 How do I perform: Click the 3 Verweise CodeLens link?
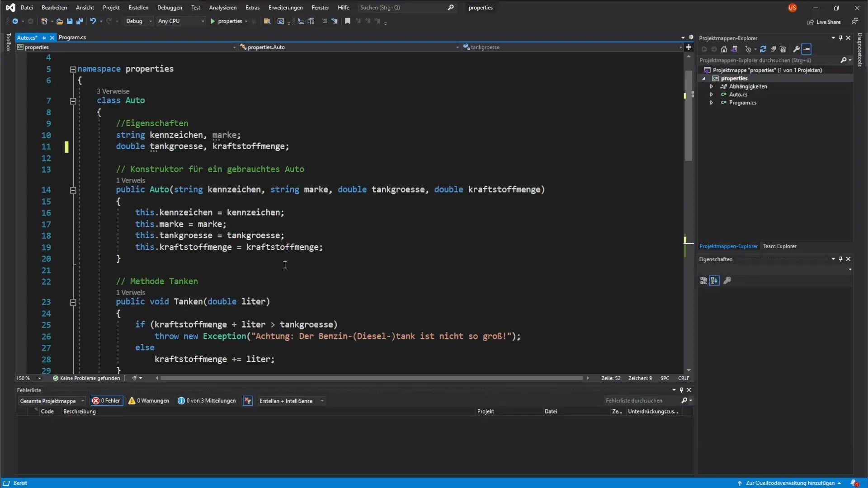tap(113, 91)
